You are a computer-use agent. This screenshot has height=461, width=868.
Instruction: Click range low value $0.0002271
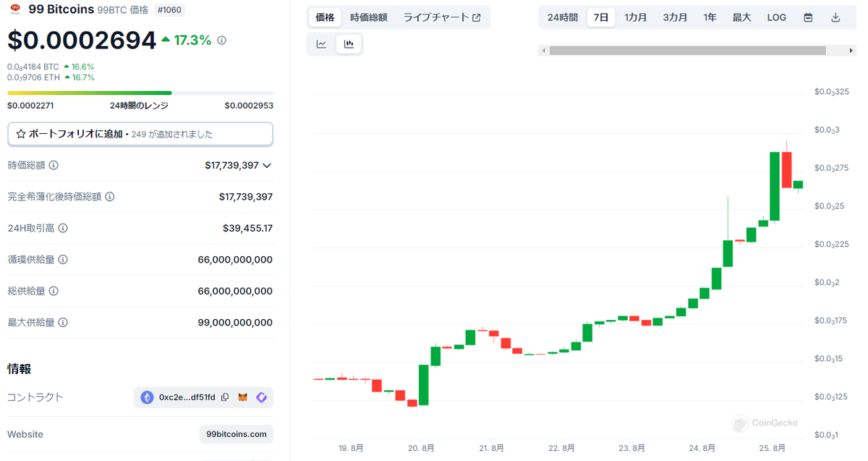(30, 106)
